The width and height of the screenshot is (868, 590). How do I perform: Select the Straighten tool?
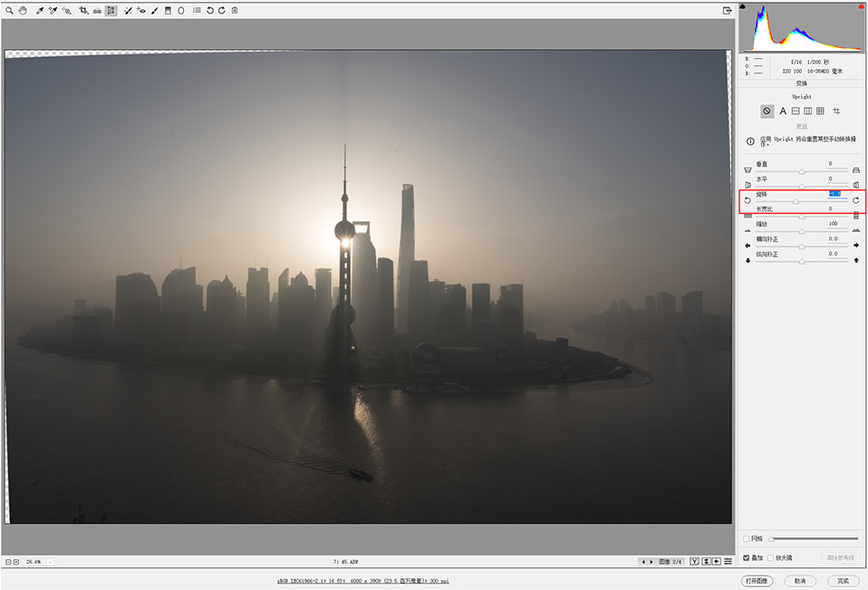[x=97, y=11]
